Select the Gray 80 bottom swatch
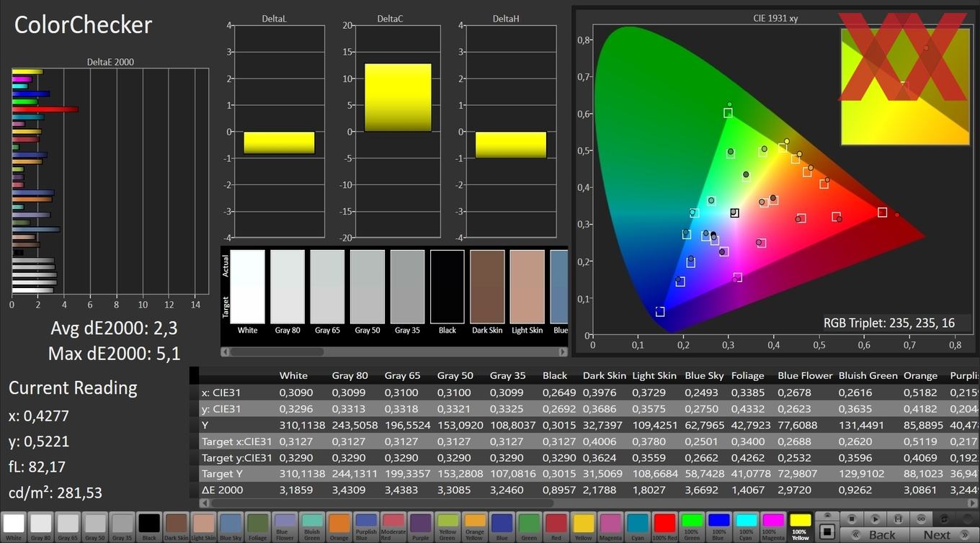Viewport: 980px width, 543px height. pyautogui.click(x=41, y=526)
